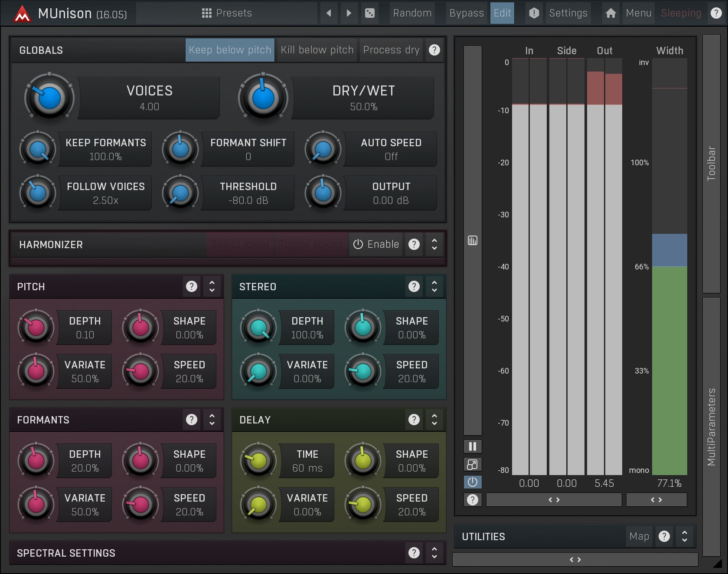Collapse the Formants panel arrows

pyautogui.click(x=212, y=420)
